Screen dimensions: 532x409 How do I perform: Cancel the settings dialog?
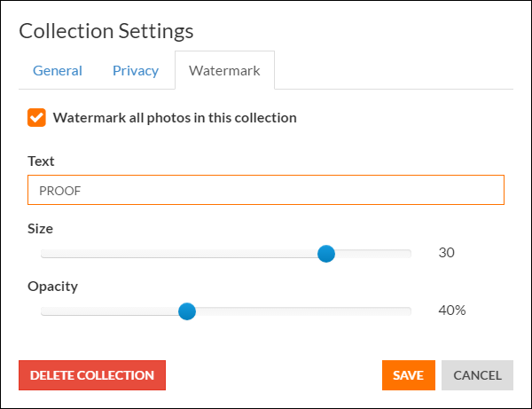click(x=477, y=375)
